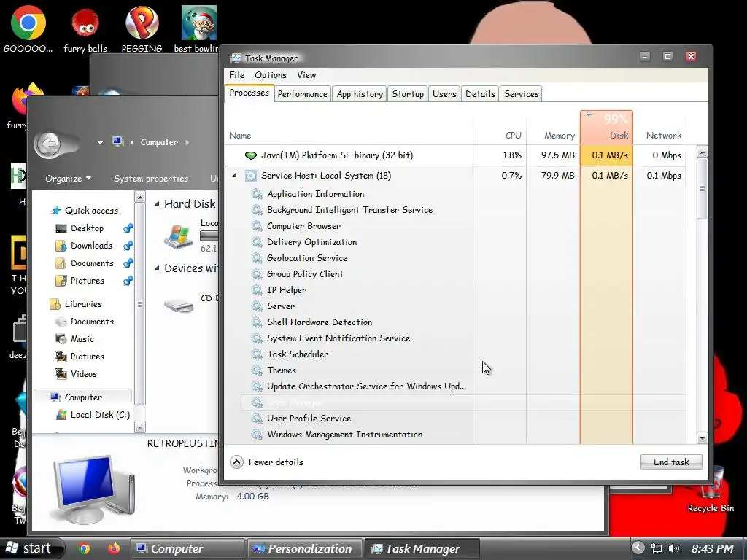This screenshot has height=560, width=747.
Task: Click the Task Manager scrollbar up arrow
Action: pos(702,152)
